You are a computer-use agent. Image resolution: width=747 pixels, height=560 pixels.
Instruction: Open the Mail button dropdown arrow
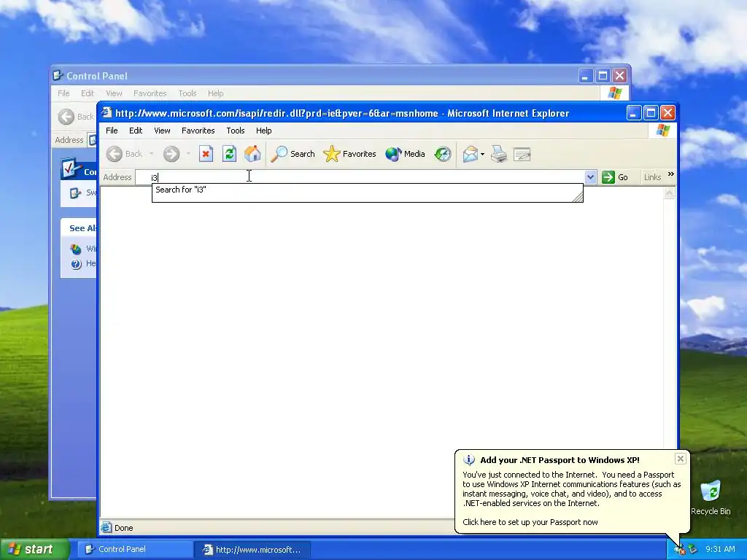tap(483, 154)
